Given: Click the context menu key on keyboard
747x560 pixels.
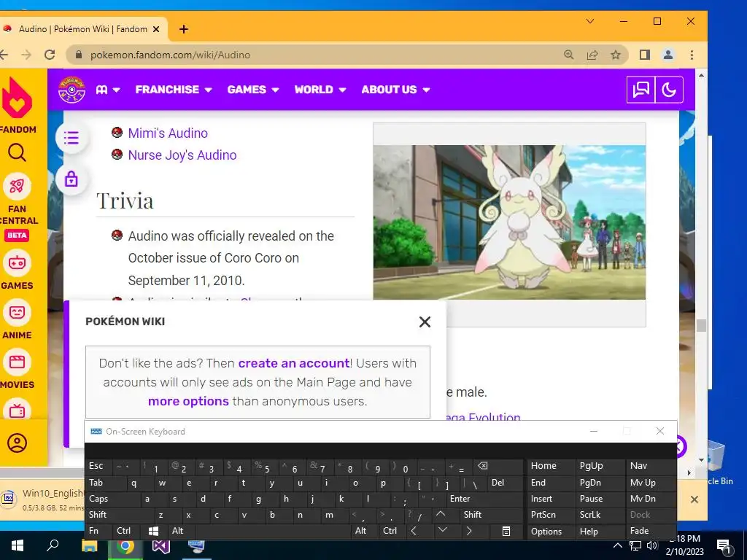Looking at the screenshot, I should coord(506,531).
